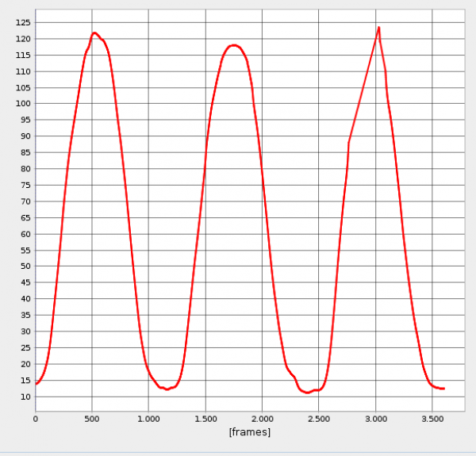476x456 pixels.
Task: Click the sharp third peak of the curve
Action: (378, 28)
